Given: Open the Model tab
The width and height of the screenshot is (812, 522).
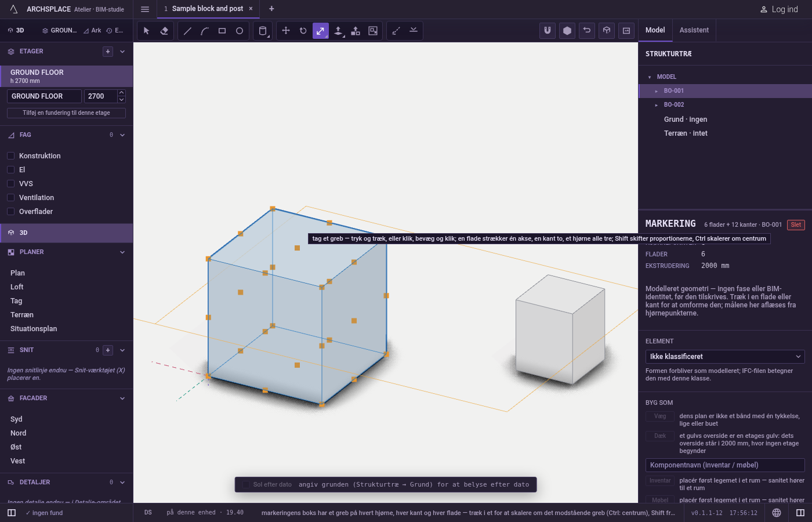Looking at the screenshot, I should [655, 30].
